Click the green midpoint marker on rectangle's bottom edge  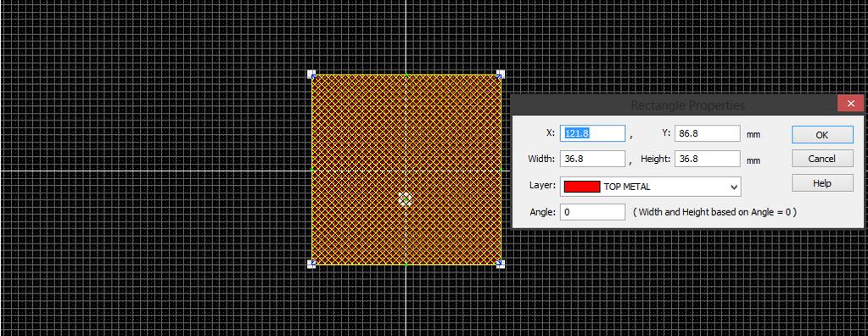click(x=406, y=264)
